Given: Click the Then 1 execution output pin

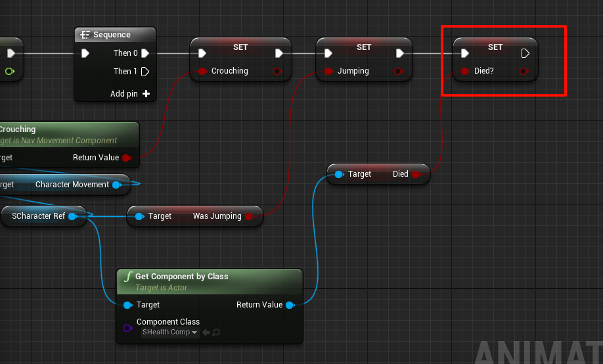Looking at the screenshot, I should point(145,72).
